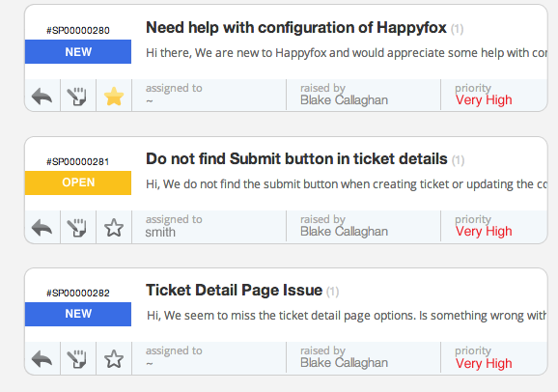Click the yellow OPEN status badge
Image resolution: width=558 pixels, height=392 pixels.
pyautogui.click(x=78, y=182)
